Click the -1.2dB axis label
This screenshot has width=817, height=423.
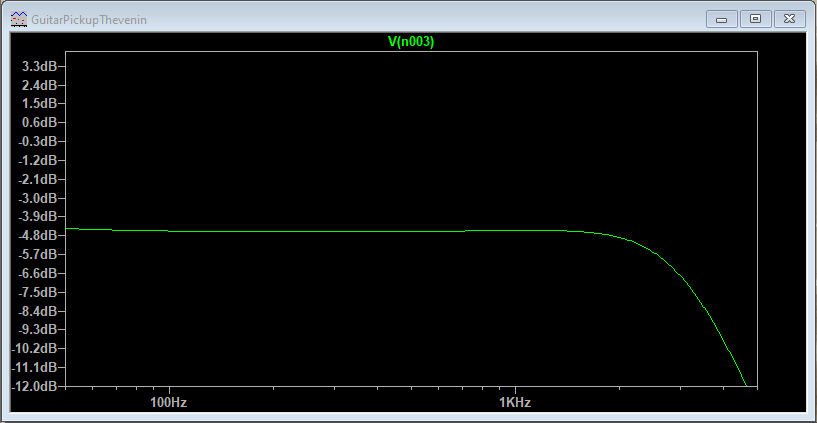pyautogui.click(x=38, y=160)
